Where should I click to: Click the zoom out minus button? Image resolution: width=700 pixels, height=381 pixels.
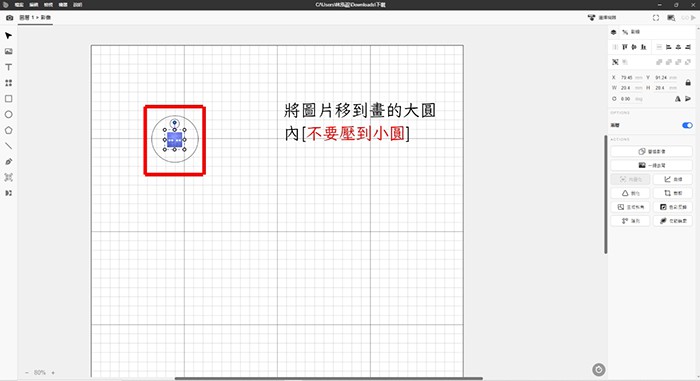pyautogui.click(x=27, y=373)
